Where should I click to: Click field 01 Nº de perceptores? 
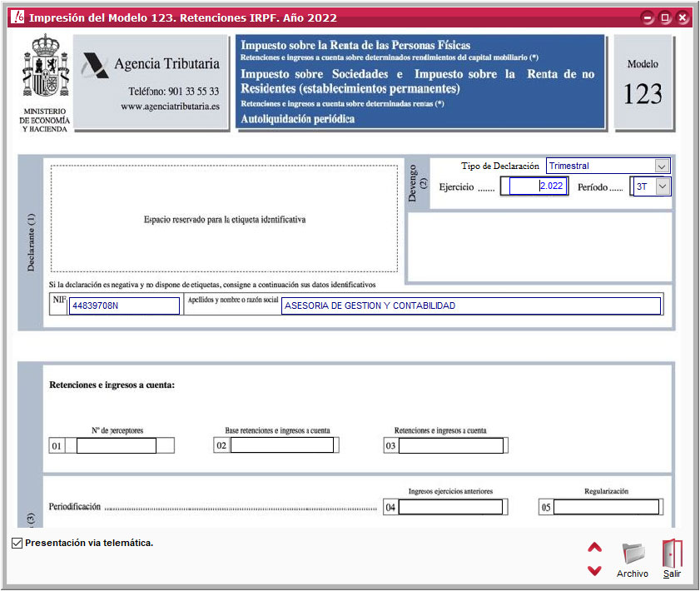tap(116, 446)
